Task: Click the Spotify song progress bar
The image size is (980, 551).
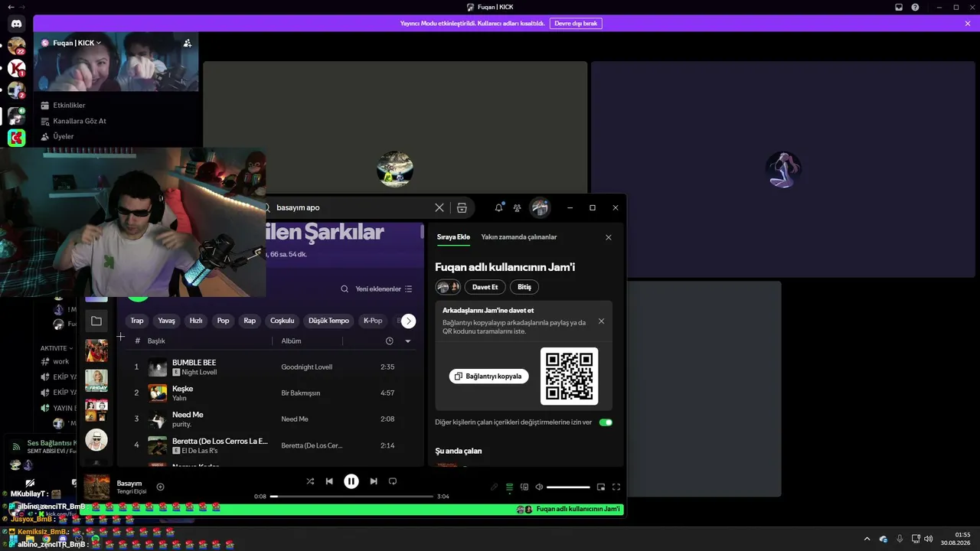Action: (x=351, y=497)
